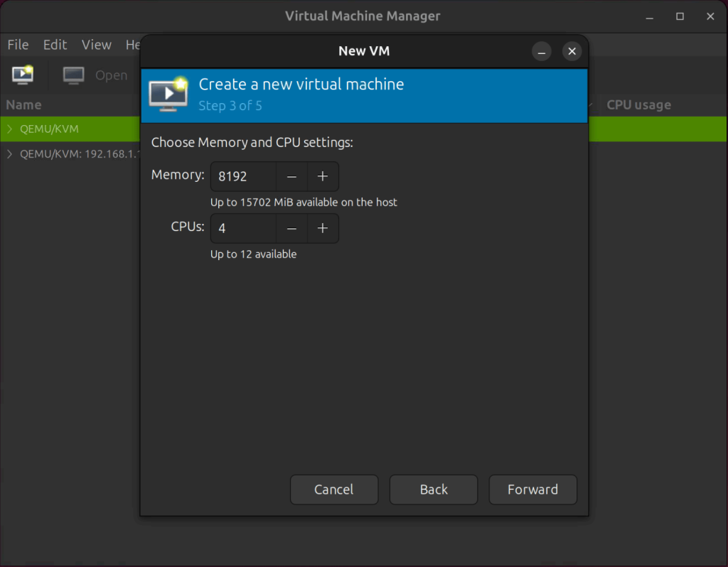The image size is (728, 567).
Task: Click the Create new virtual machine toolbar icon
Action: point(22,75)
